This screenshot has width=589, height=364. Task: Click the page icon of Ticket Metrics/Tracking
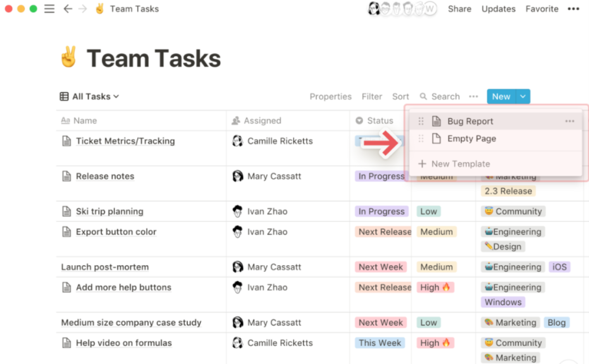tap(67, 141)
